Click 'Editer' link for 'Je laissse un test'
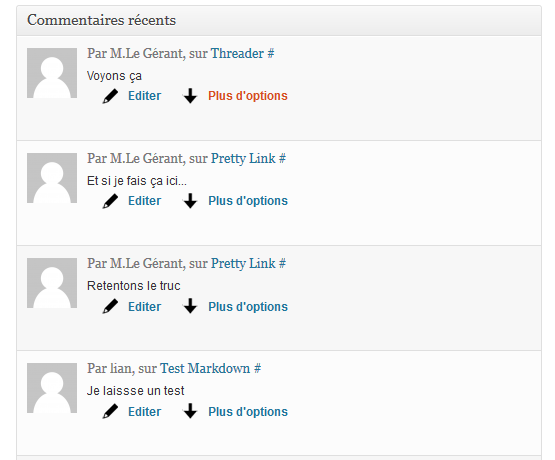Viewport: 555px width, 460px height. 144,412
